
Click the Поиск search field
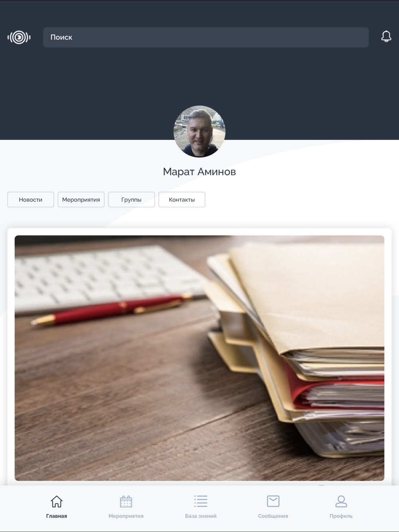[x=206, y=37]
